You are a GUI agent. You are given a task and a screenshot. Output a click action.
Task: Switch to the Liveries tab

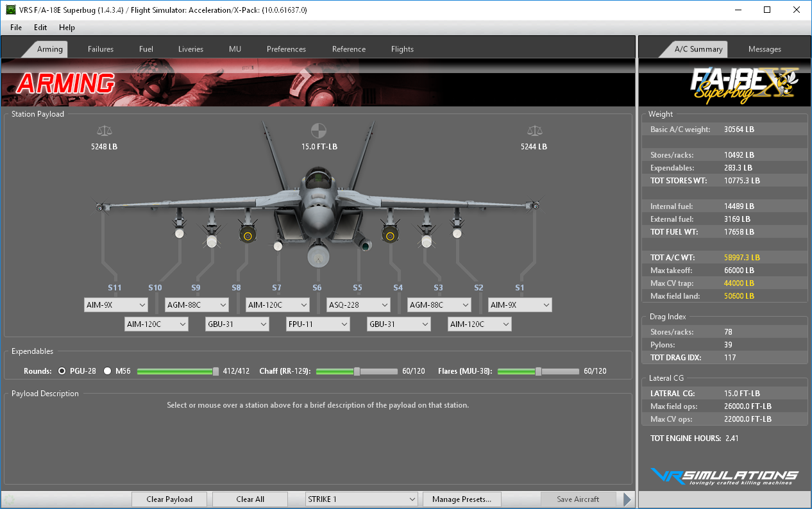[190, 49]
